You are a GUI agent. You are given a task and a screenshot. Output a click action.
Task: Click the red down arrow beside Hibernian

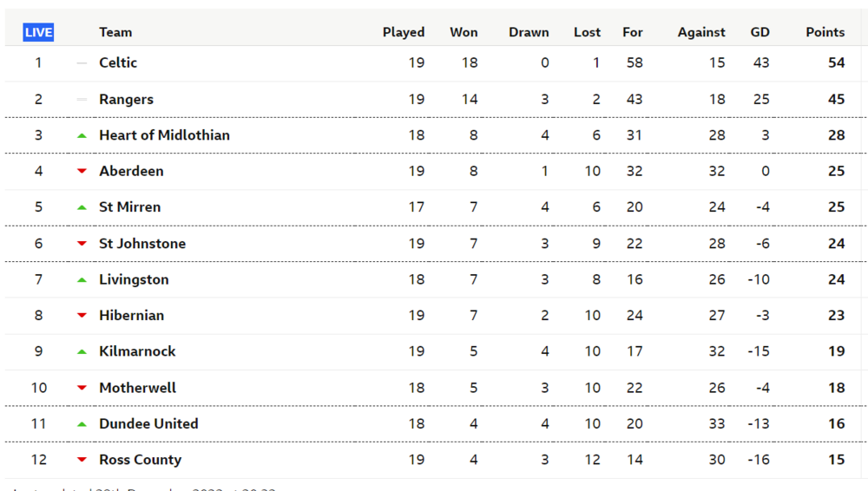[x=82, y=315]
